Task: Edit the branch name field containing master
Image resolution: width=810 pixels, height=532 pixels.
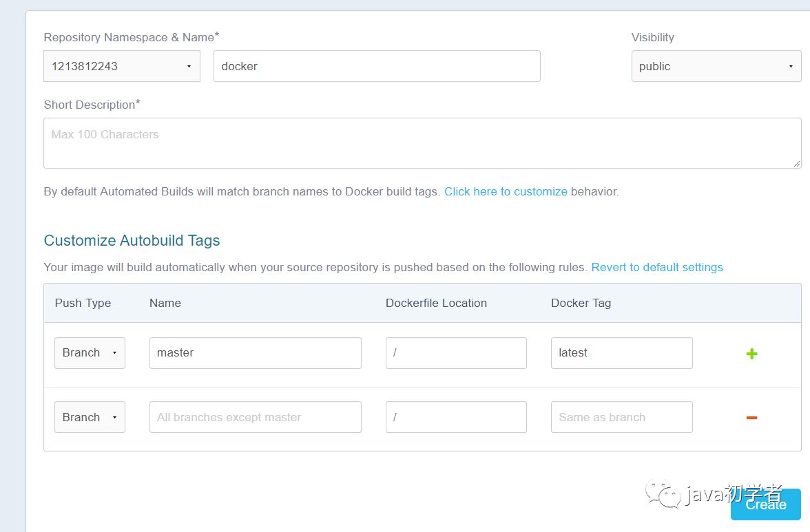Action: (x=255, y=353)
